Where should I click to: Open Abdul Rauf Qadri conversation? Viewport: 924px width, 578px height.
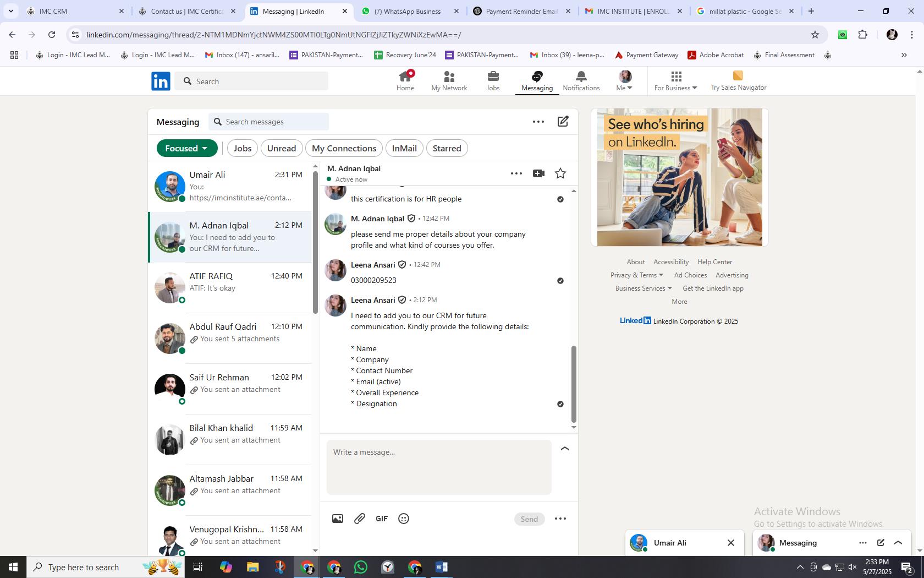[x=230, y=339]
